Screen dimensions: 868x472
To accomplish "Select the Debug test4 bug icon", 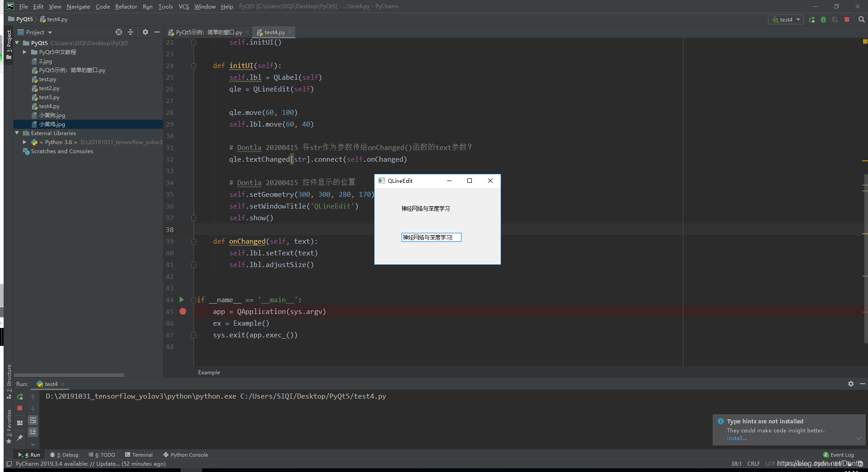I will coord(823,19).
